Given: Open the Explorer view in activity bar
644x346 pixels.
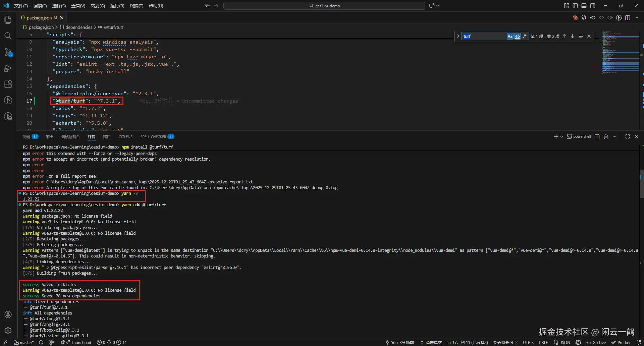Looking at the screenshot, I should [x=8, y=20].
